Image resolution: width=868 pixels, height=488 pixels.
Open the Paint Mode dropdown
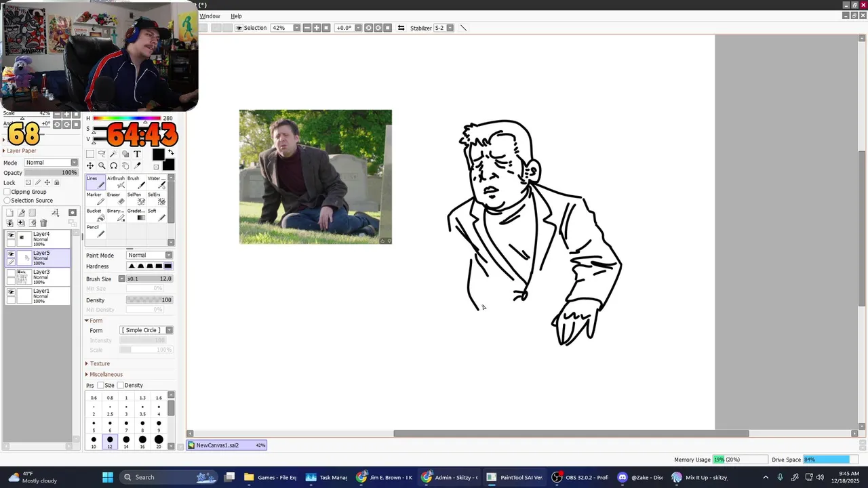coord(150,255)
